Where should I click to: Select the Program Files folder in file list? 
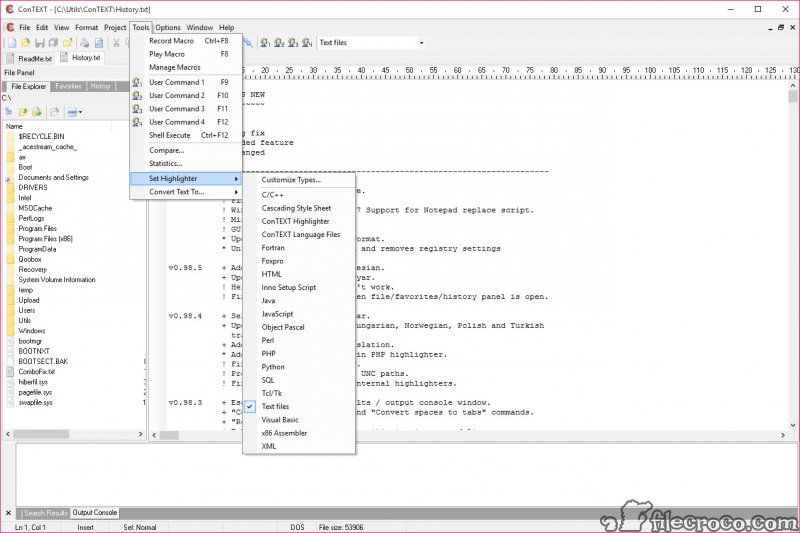click(38, 229)
